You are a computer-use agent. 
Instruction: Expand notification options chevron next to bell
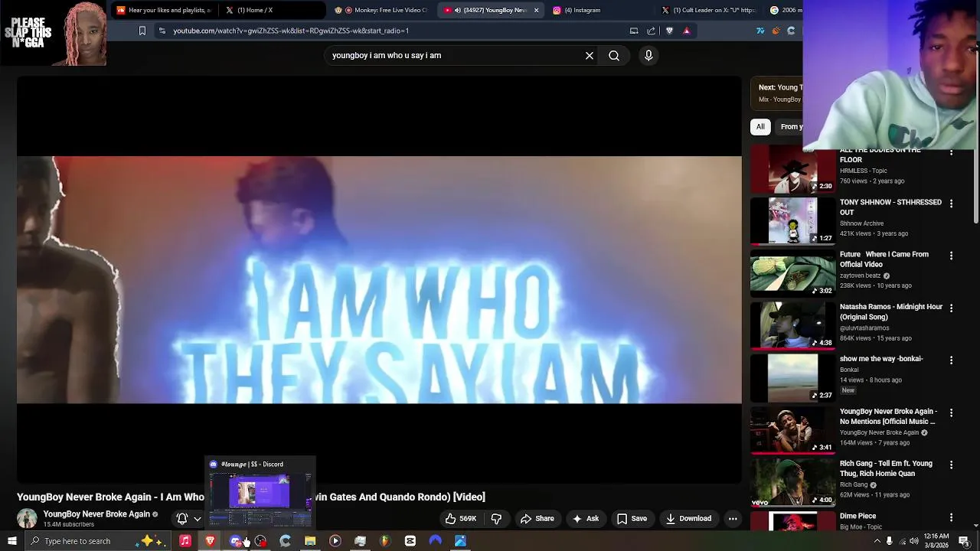tap(197, 519)
